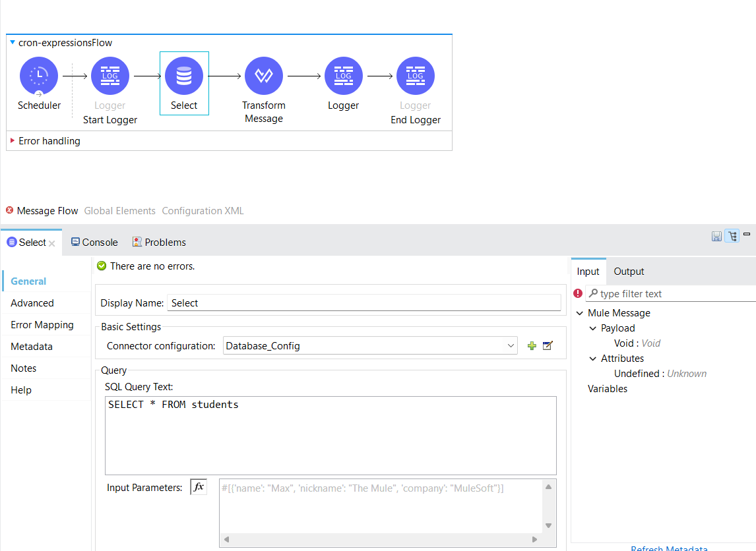Select the Transform Message component icon
The image size is (756, 551).
(x=264, y=76)
